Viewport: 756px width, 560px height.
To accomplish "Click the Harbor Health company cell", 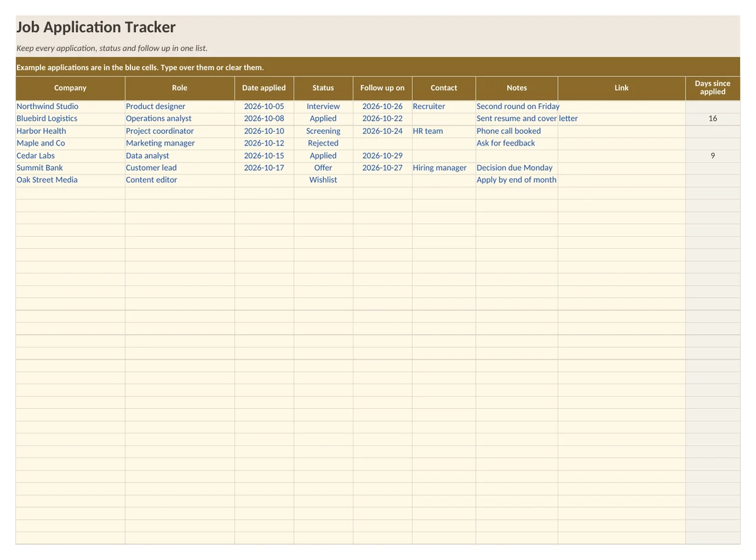I will (71, 131).
